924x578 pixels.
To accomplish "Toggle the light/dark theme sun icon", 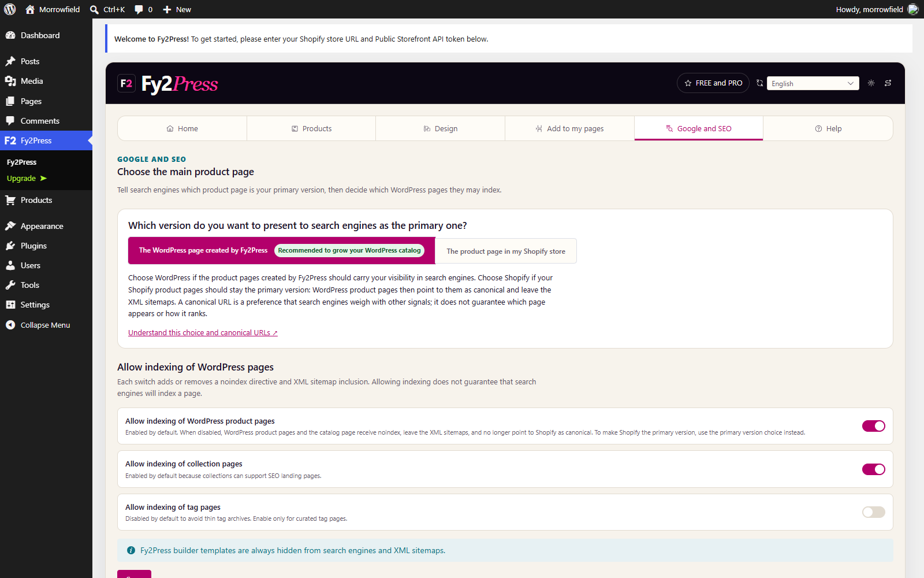I will 871,83.
